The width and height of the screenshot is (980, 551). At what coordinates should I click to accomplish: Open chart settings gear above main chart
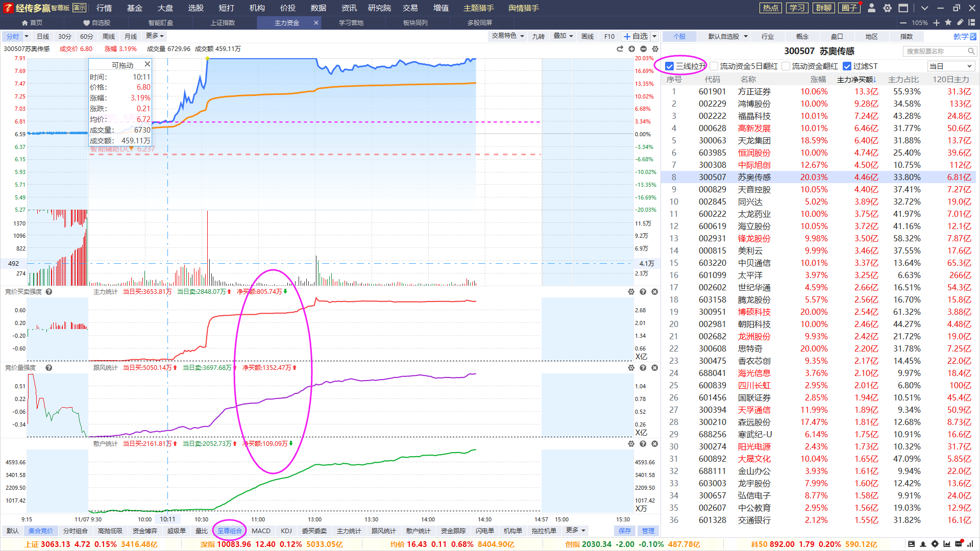(655, 49)
